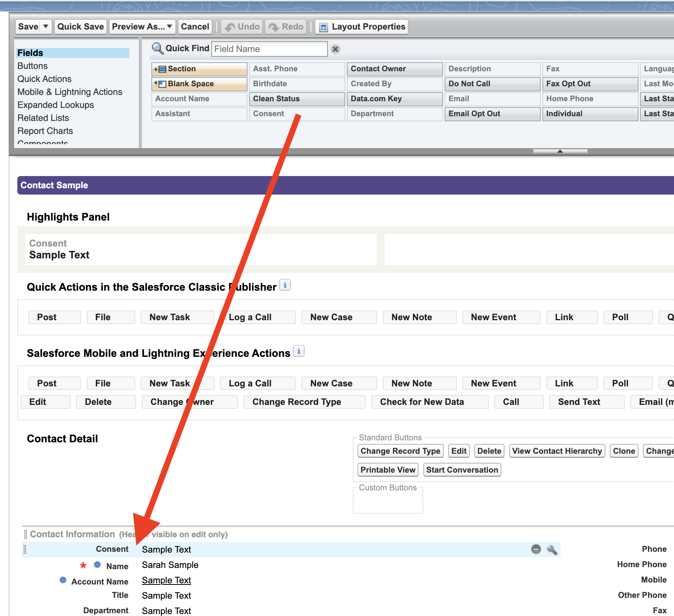Select Expanded Lookups category

pos(56,105)
